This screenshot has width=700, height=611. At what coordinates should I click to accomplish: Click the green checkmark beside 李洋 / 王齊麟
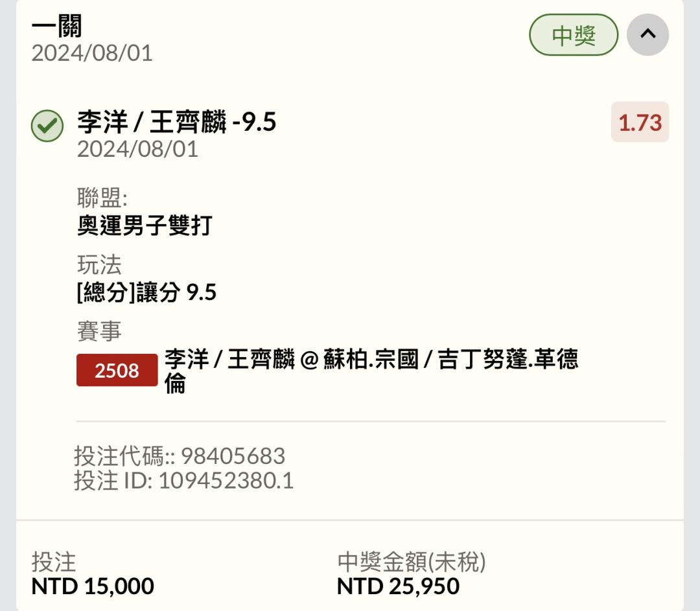click(47, 126)
